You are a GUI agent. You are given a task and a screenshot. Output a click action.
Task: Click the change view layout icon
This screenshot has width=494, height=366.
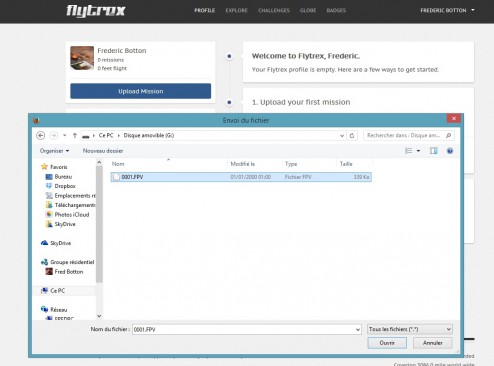point(408,151)
